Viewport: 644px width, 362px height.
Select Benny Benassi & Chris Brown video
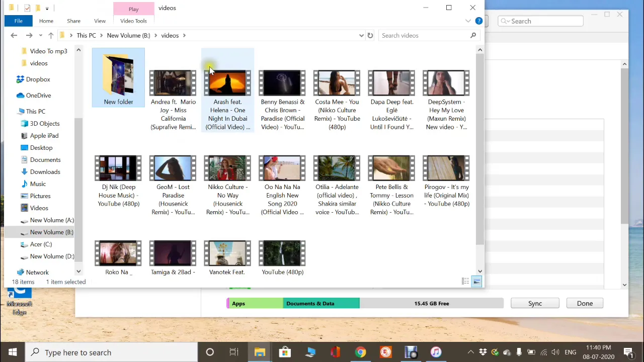pyautogui.click(x=282, y=100)
